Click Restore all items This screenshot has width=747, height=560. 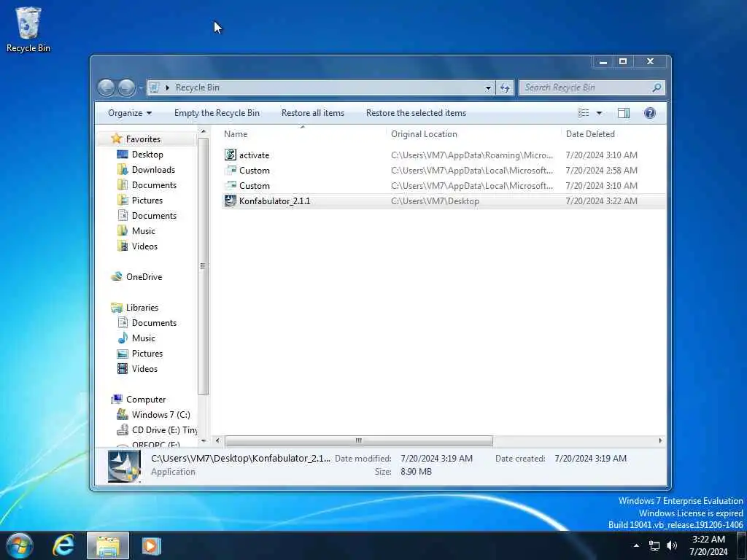[312, 113]
